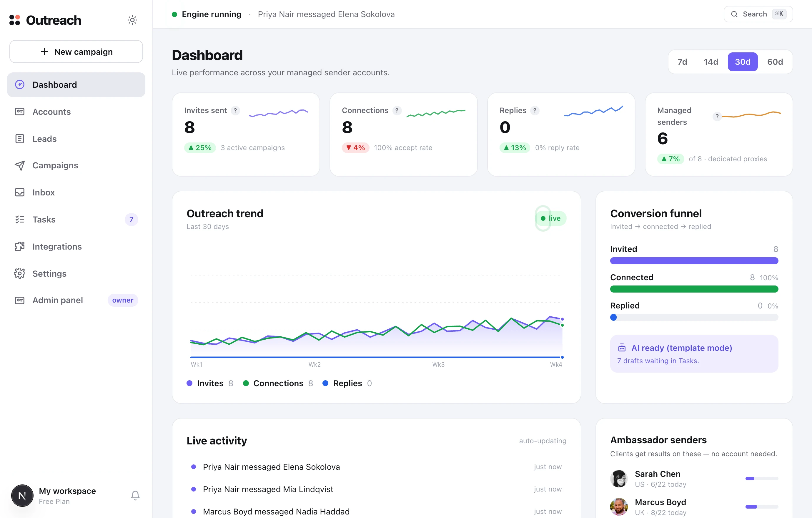Toggle the Invites legend series
Screen dimensions: 812x518
pyautogui.click(x=210, y=383)
